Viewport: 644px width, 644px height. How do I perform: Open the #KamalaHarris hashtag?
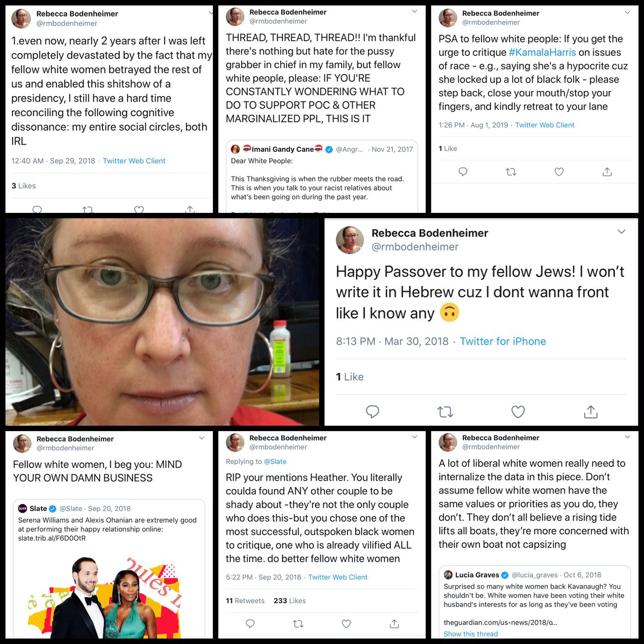(x=542, y=52)
